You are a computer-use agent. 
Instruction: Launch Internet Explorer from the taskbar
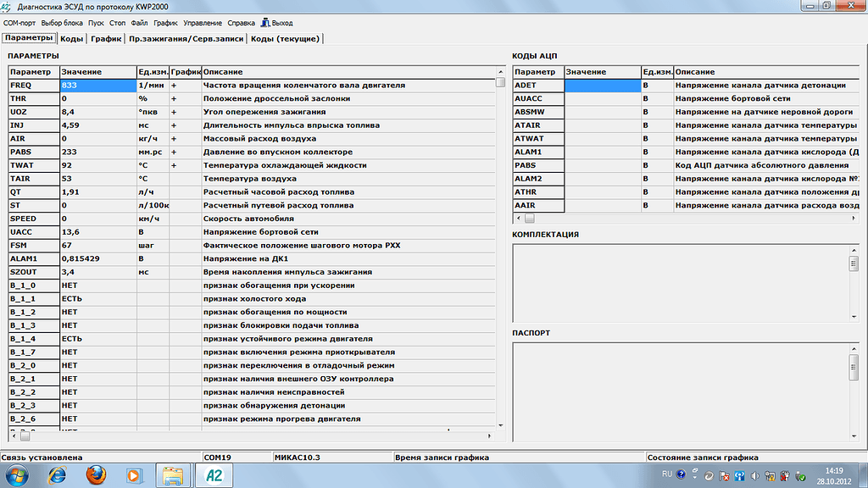coord(58,475)
